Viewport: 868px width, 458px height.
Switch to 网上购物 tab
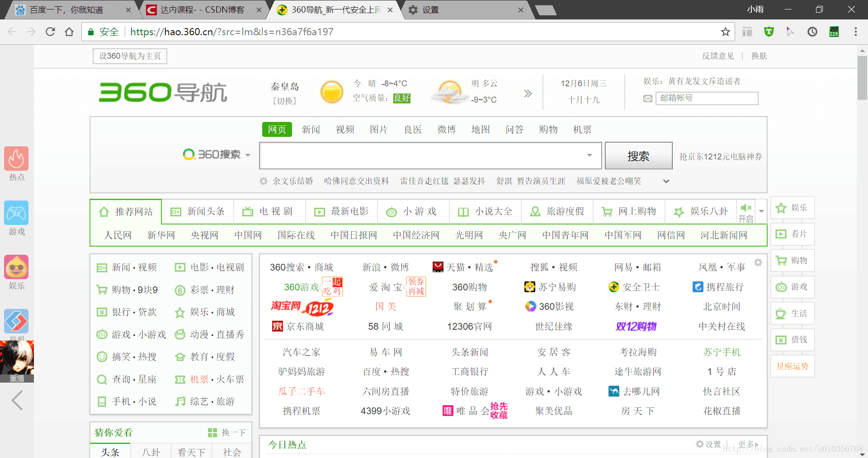[x=629, y=211]
